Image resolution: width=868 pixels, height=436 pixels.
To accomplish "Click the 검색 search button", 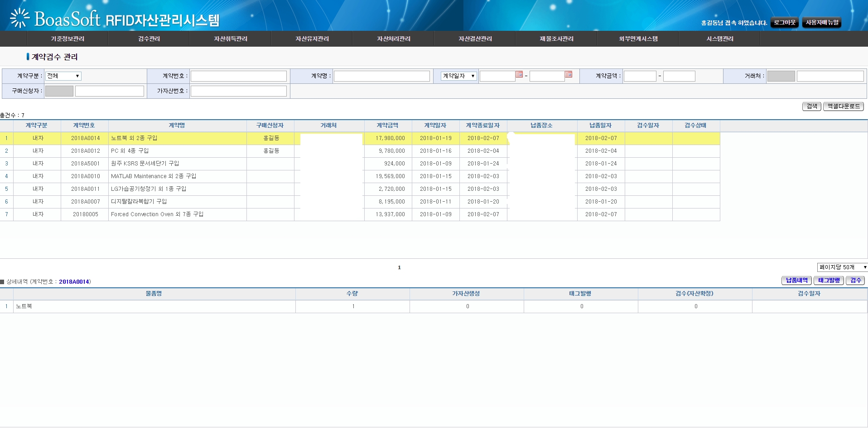I will [x=812, y=106].
